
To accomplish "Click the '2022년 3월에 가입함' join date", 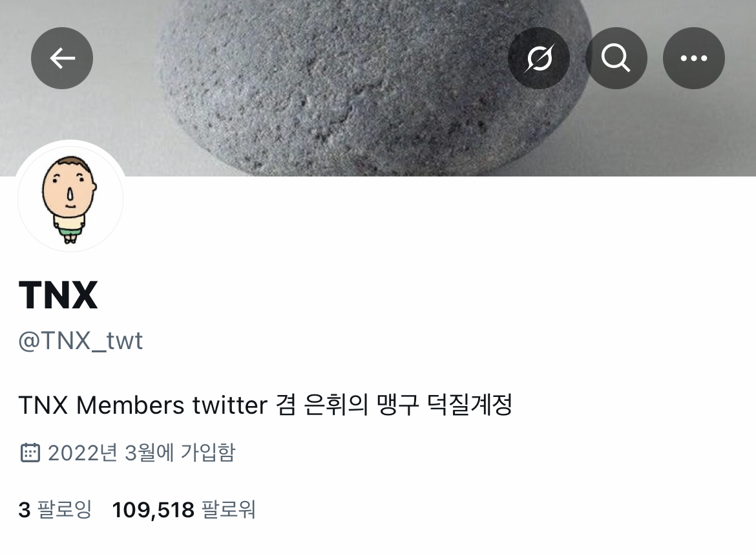I will [142, 453].
